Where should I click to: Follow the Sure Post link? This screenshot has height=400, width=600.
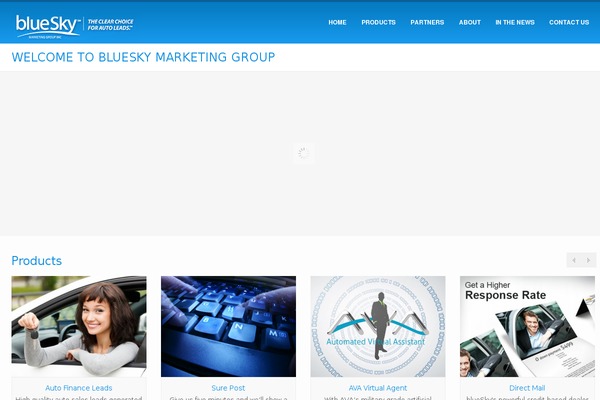pos(228,388)
